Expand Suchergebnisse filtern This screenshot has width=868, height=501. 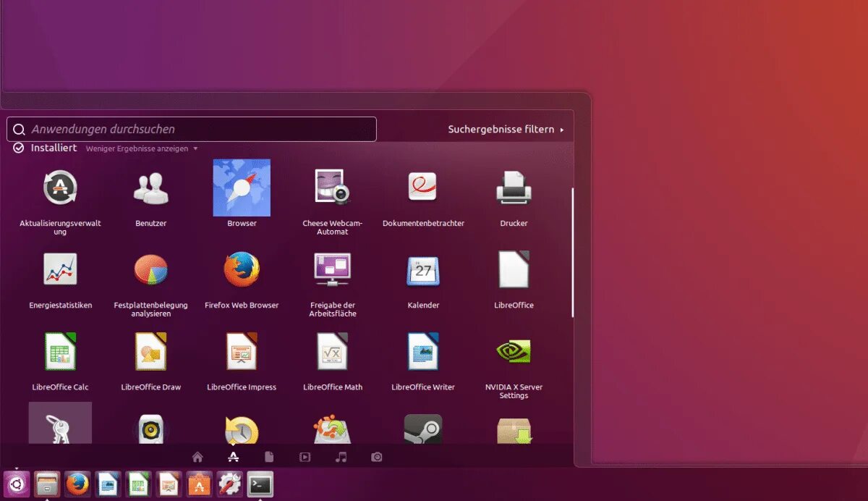506,130
